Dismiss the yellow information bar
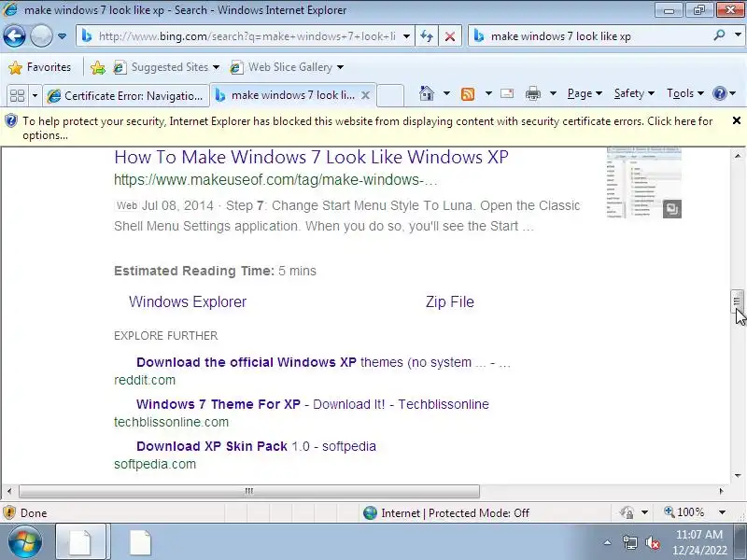 coord(737,120)
